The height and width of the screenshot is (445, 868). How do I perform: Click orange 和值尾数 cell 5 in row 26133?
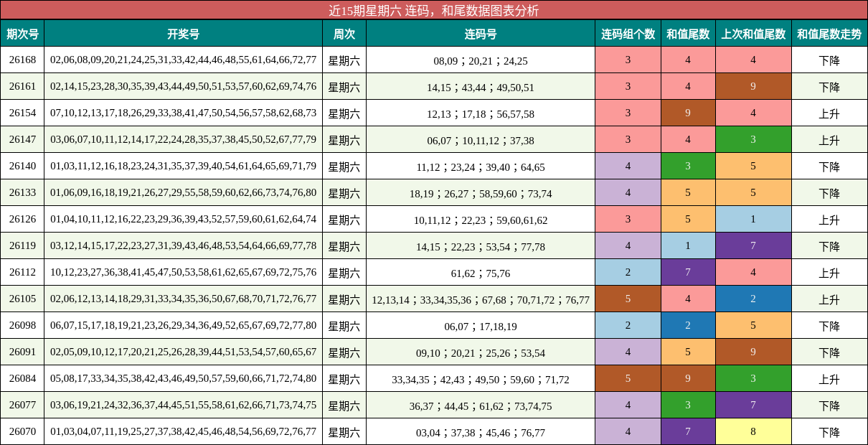[688, 192]
